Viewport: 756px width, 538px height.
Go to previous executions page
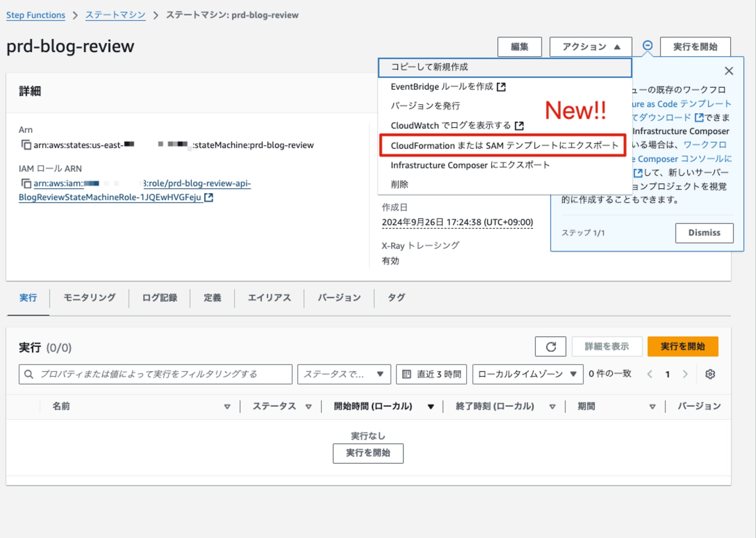pos(650,374)
